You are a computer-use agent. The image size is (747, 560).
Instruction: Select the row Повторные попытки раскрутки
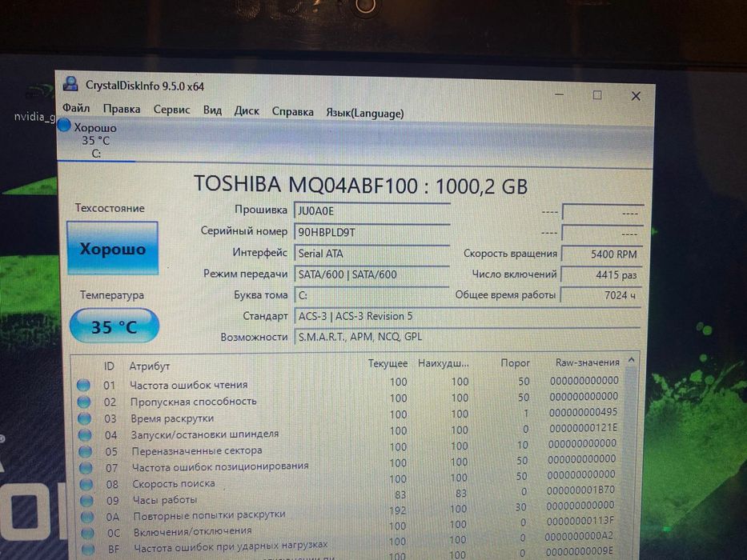(349, 513)
